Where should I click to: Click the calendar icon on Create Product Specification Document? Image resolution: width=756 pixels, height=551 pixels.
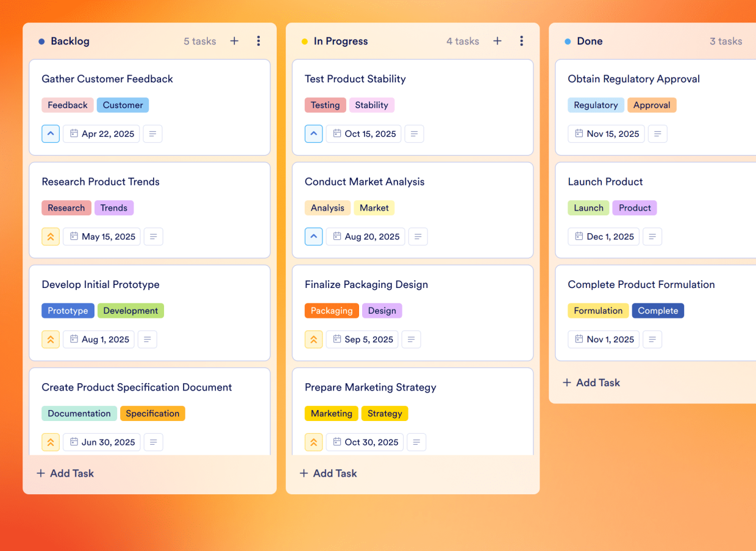pyautogui.click(x=101, y=442)
